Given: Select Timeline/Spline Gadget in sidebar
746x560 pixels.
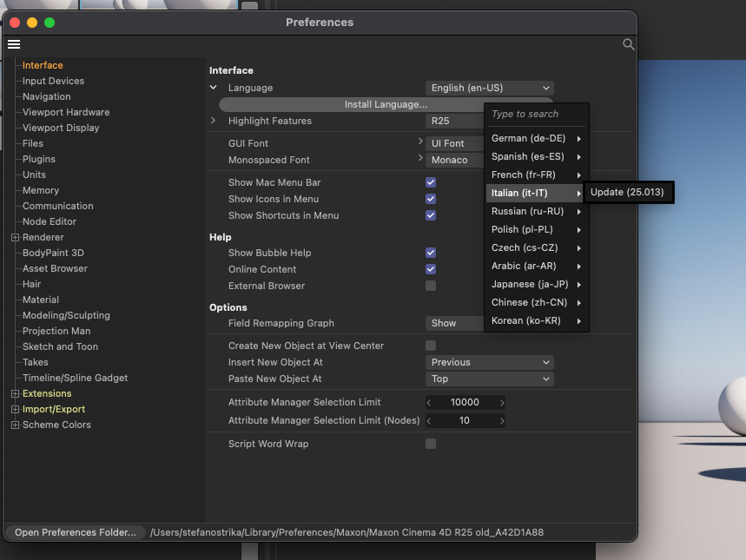Looking at the screenshot, I should (x=76, y=378).
